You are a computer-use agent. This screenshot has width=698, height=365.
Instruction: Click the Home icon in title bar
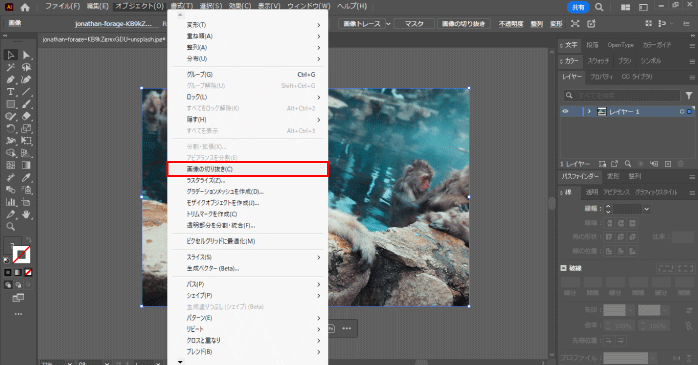pos(25,7)
